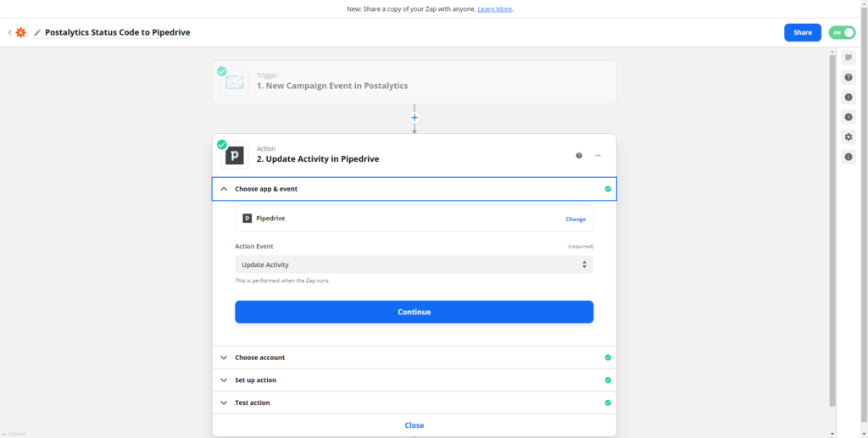Screen dimensions: 868x438
Task: Click the Close link at the bottom
Action: pos(414,425)
